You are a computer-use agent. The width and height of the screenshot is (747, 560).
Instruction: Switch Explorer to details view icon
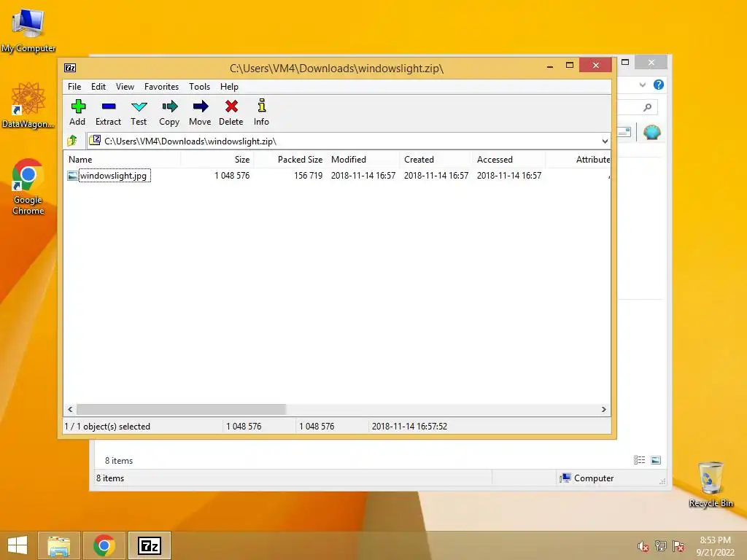pyautogui.click(x=639, y=460)
